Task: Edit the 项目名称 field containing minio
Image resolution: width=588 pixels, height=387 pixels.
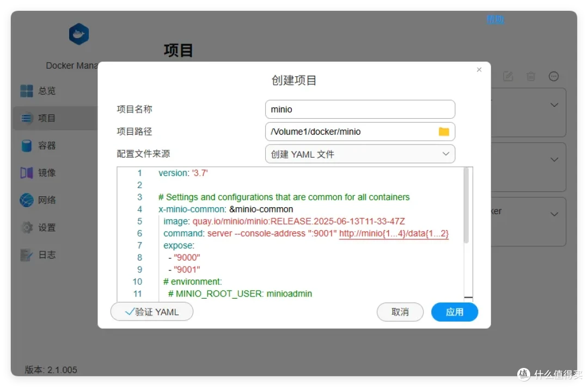Action: click(x=360, y=109)
